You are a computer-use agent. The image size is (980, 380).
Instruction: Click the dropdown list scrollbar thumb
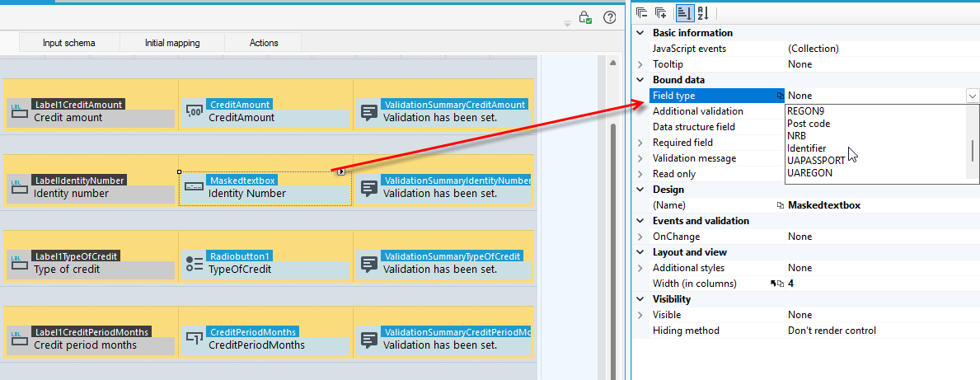972,150
